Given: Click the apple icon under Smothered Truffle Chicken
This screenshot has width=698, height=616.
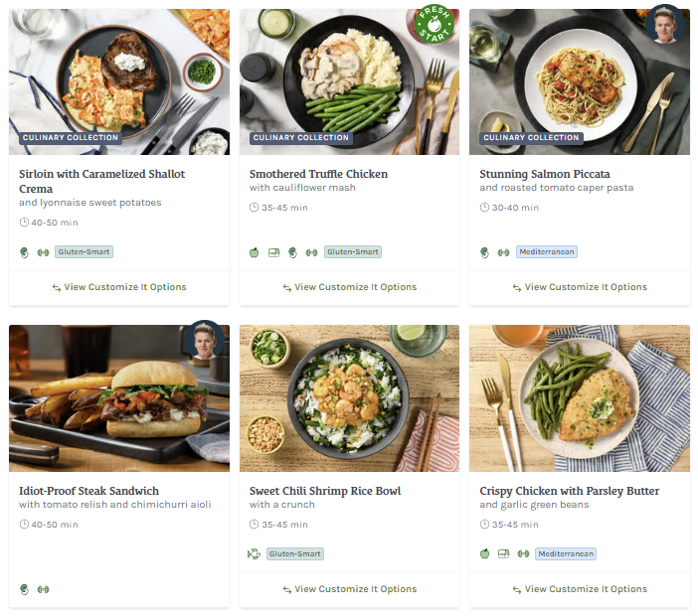Looking at the screenshot, I should click(x=255, y=252).
